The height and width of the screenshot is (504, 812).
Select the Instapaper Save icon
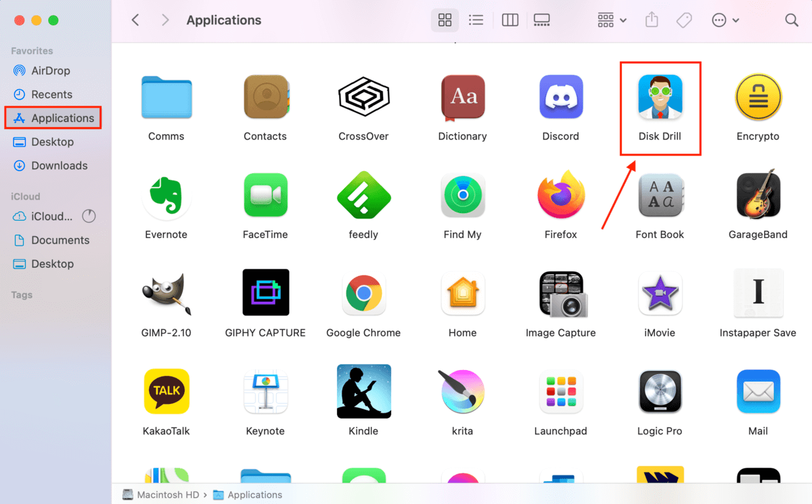[758, 294]
